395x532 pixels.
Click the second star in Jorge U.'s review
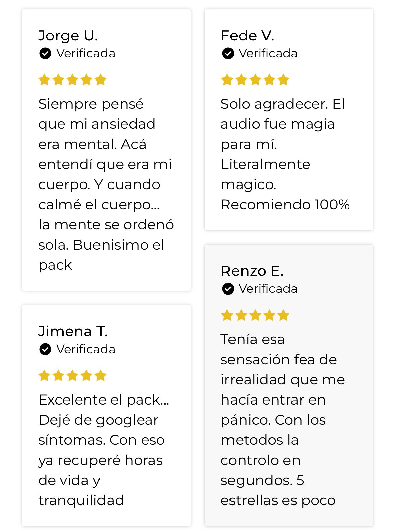pos(58,80)
